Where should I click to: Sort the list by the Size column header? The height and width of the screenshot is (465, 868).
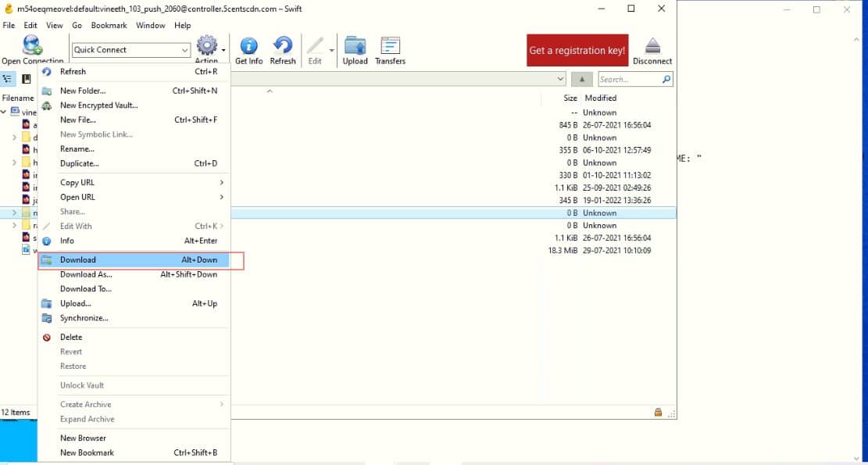coord(570,98)
